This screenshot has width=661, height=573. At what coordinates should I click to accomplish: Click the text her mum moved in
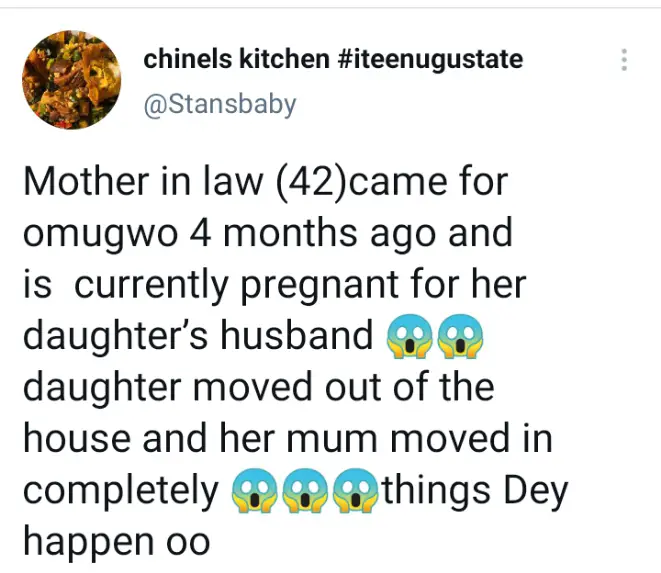click(386, 438)
